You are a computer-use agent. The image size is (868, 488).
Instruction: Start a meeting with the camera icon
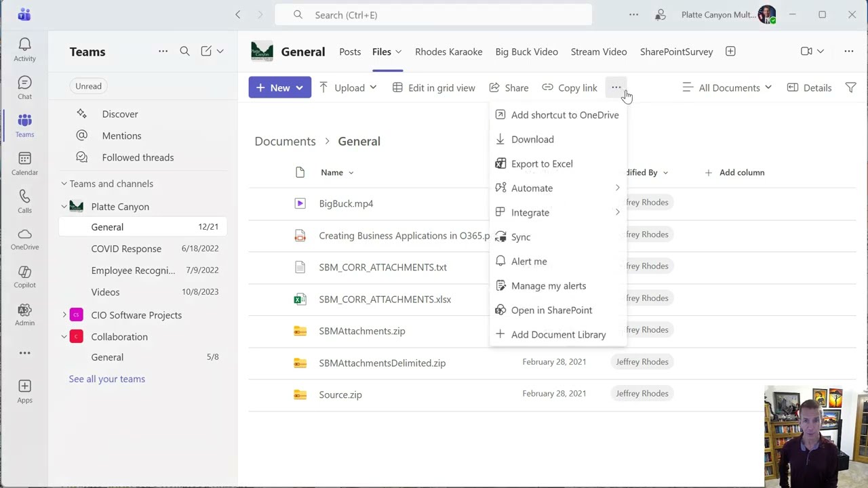click(x=806, y=52)
